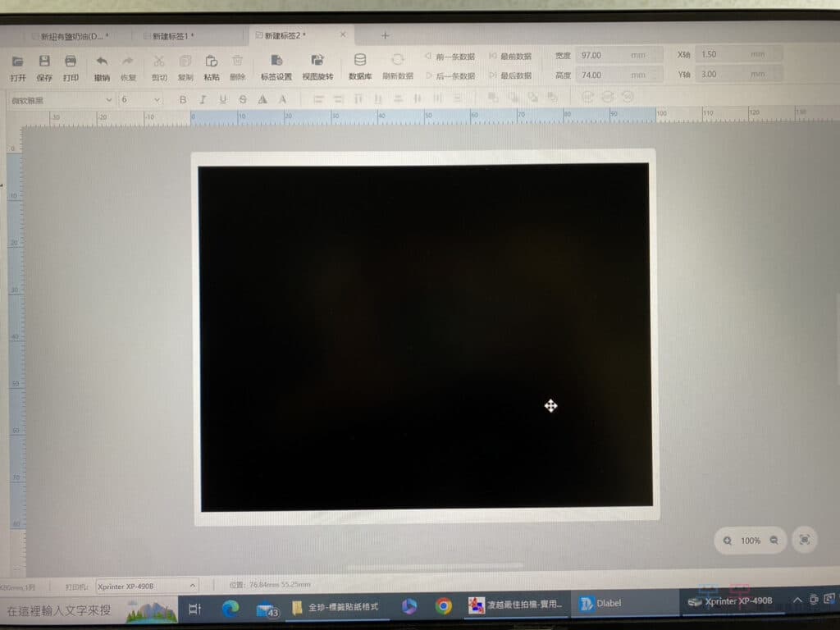Go to 前一条数据 previous record
The image size is (840, 630).
coord(450,56)
